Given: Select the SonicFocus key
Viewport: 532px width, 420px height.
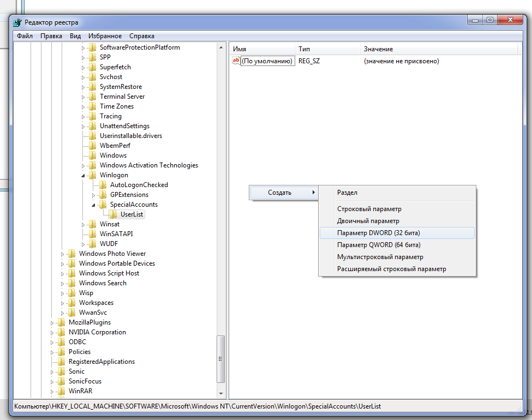Looking at the screenshot, I should pyautogui.click(x=85, y=381).
